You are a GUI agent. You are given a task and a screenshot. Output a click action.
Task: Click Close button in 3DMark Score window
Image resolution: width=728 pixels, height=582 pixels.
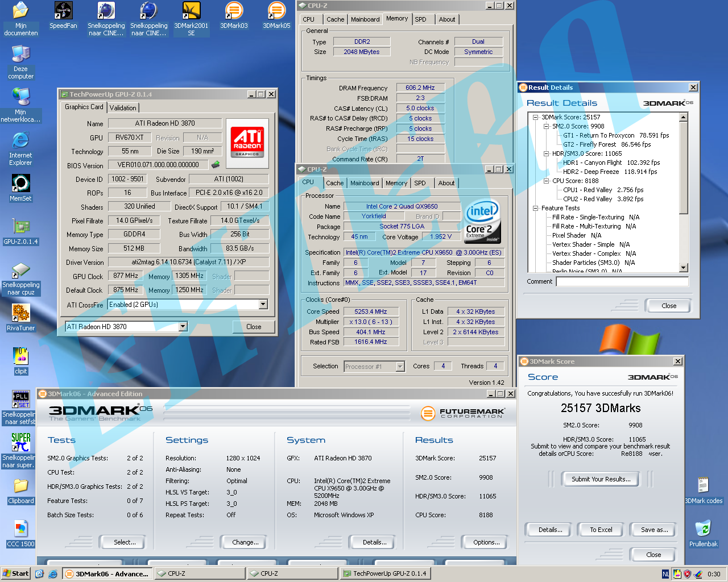click(x=653, y=555)
